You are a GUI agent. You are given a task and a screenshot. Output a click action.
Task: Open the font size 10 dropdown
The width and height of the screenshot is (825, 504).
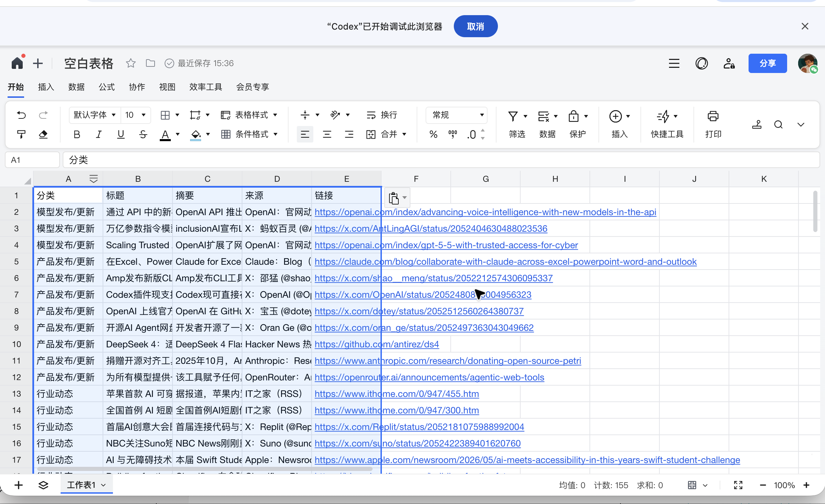point(135,115)
